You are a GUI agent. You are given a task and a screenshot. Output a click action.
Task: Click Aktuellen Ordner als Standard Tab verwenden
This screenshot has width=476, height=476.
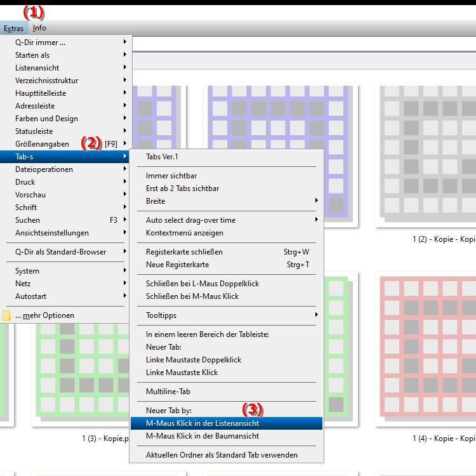click(x=227, y=455)
